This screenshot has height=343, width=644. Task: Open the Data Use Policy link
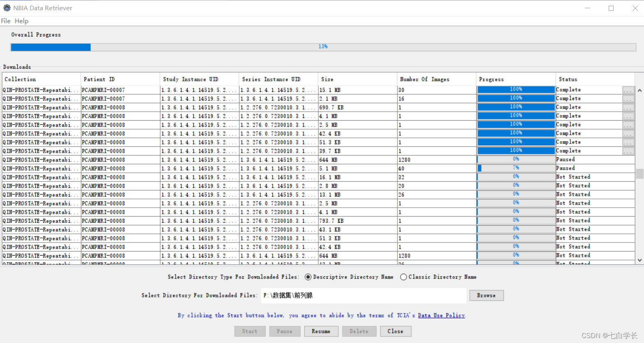tap(442, 315)
